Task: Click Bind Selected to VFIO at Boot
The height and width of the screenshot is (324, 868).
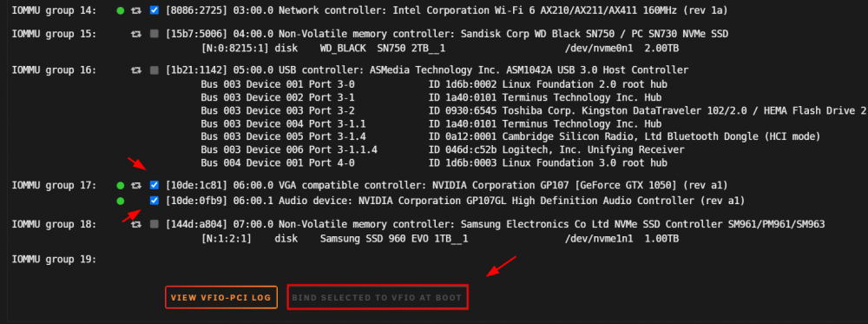Action: tap(378, 297)
